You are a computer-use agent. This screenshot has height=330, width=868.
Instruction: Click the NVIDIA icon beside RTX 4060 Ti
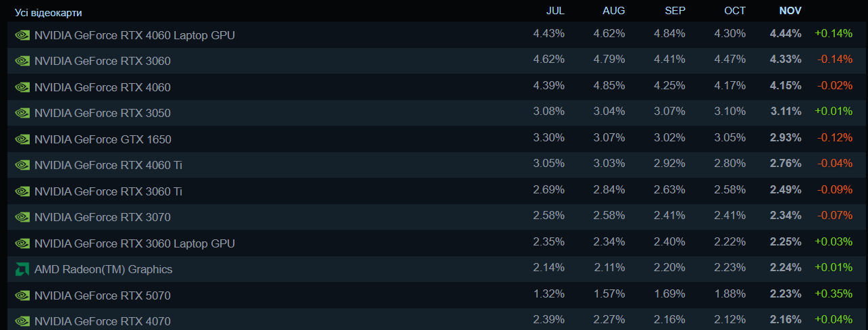point(22,165)
